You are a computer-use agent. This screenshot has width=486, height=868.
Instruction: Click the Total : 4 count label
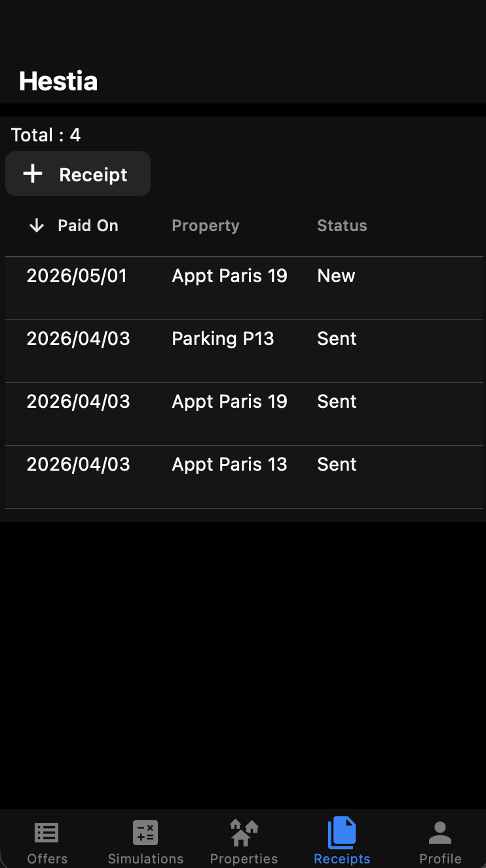[x=46, y=136]
